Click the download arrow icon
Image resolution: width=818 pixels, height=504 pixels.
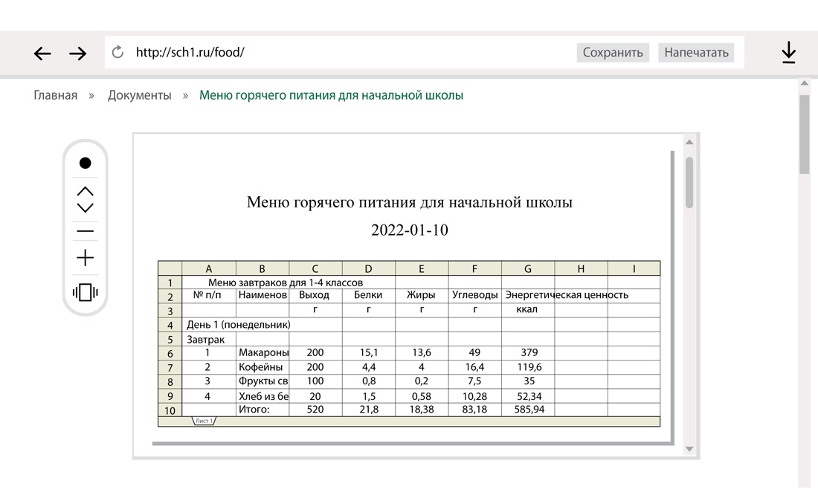(788, 53)
